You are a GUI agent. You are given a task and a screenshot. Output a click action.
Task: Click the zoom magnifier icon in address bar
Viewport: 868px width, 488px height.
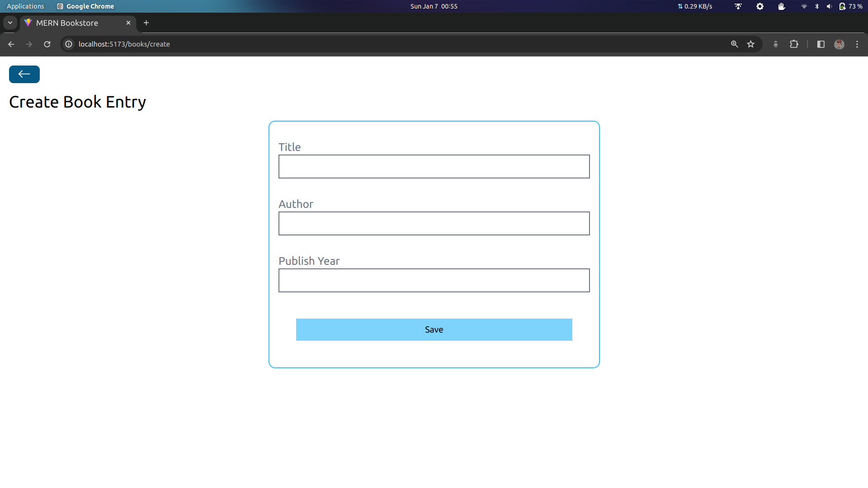click(x=735, y=44)
